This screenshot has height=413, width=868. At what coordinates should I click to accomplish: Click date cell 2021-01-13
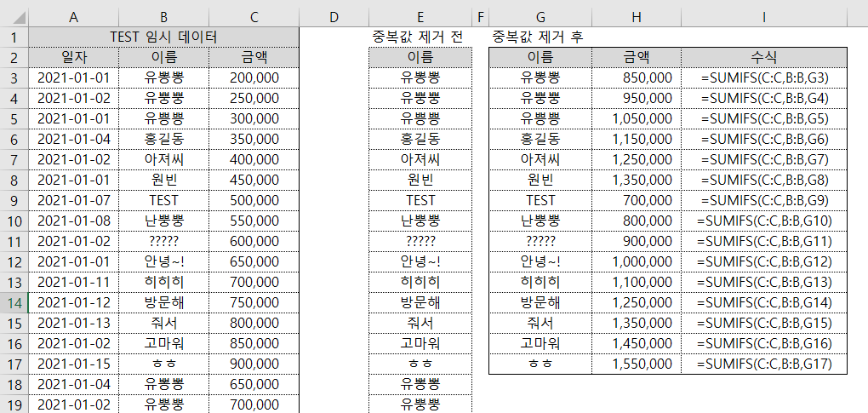click(73, 324)
